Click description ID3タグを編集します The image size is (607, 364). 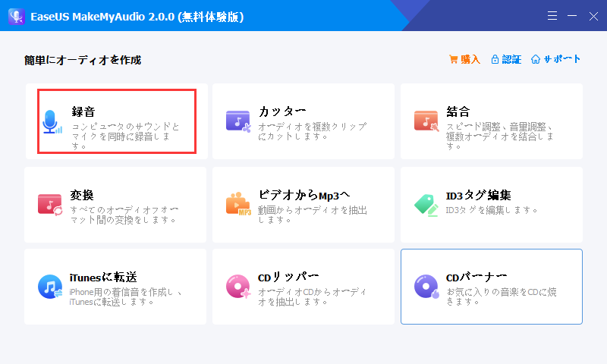pyautogui.click(x=492, y=210)
